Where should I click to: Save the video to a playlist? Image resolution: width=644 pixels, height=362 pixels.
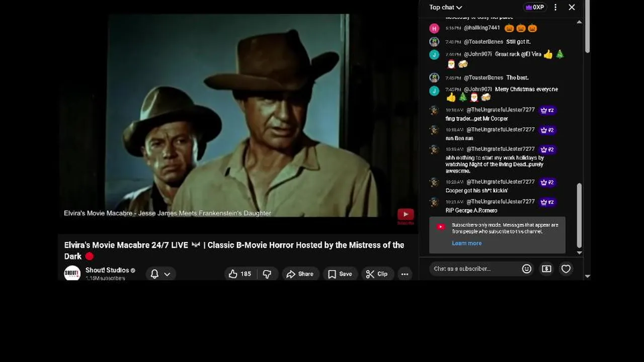click(340, 274)
